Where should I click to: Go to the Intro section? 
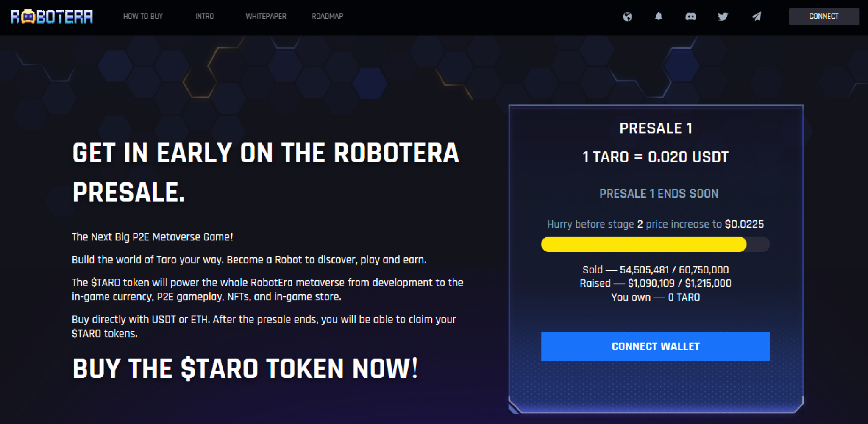click(204, 16)
